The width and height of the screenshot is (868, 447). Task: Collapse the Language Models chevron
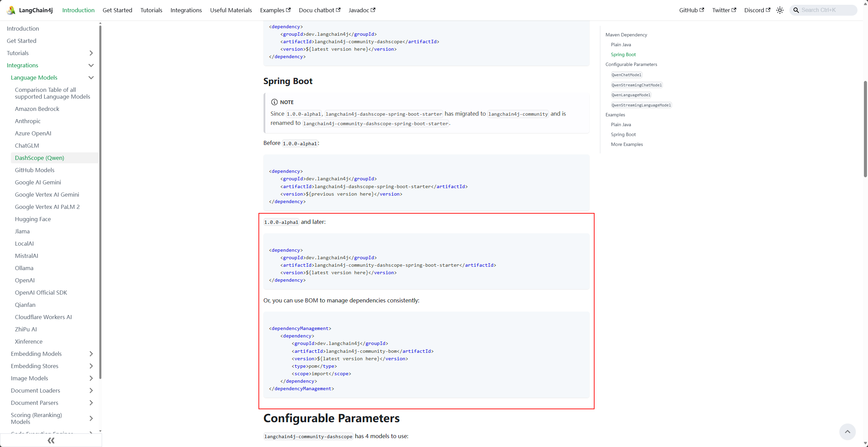91,78
